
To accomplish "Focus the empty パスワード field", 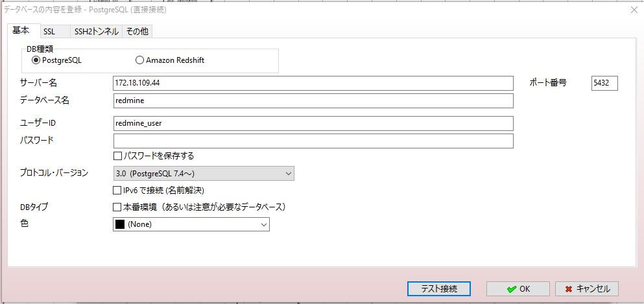I will [313, 141].
